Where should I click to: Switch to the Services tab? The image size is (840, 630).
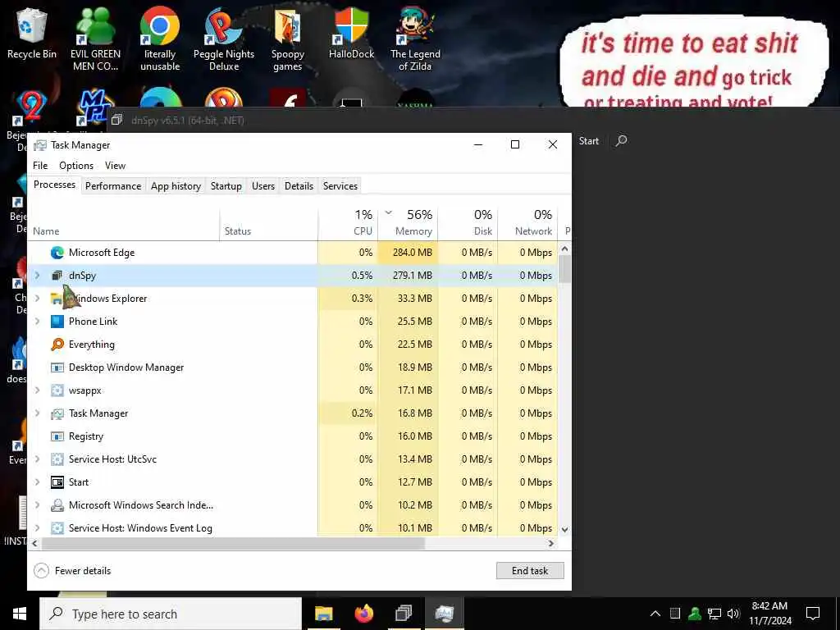[340, 186]
